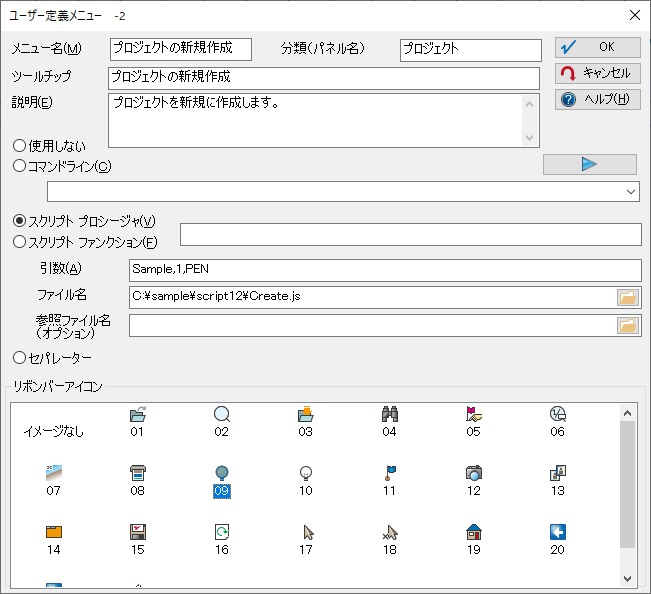The height and width of the screenshot is (594, 651).
Task: Select ribbon icon 05 flag with hand
Action: [x=474, y=421]
